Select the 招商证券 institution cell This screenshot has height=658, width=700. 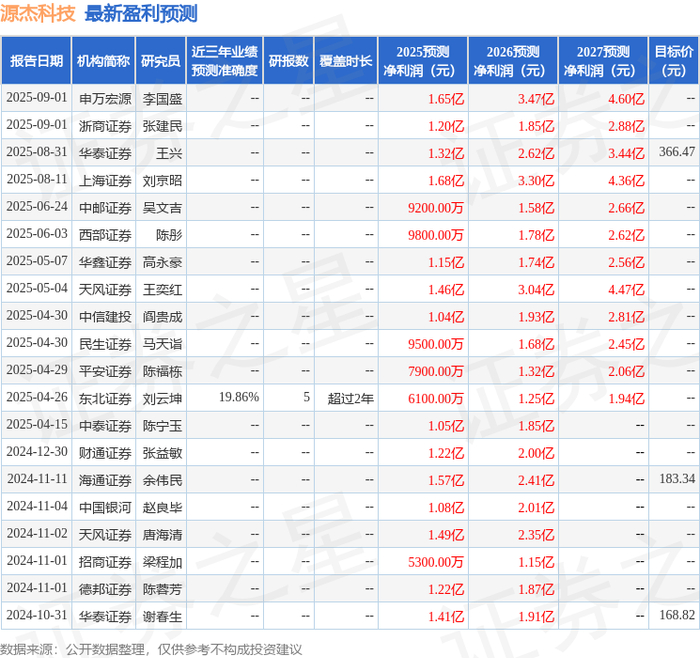pyautogui.click(x=105, y=562)
